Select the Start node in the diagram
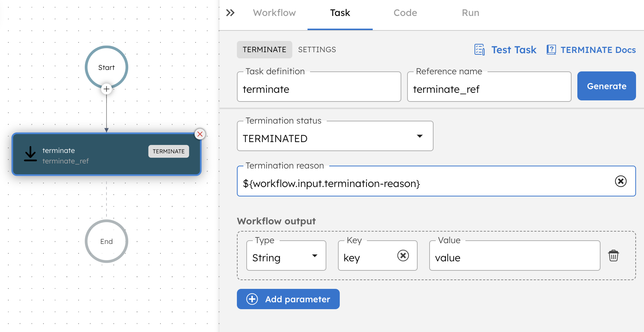644x332 pixels. click(x=106, y=67)
